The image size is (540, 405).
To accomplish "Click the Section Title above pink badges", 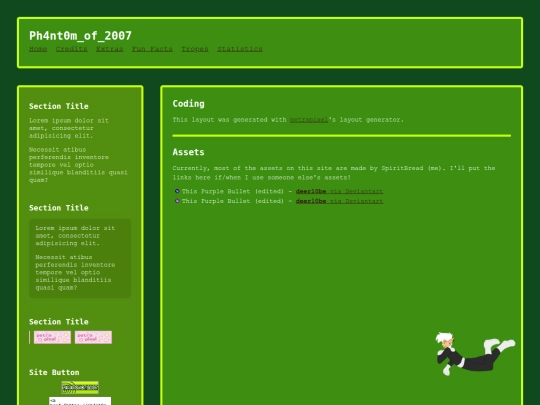I will pyautogui.click(x=59, y=322).
